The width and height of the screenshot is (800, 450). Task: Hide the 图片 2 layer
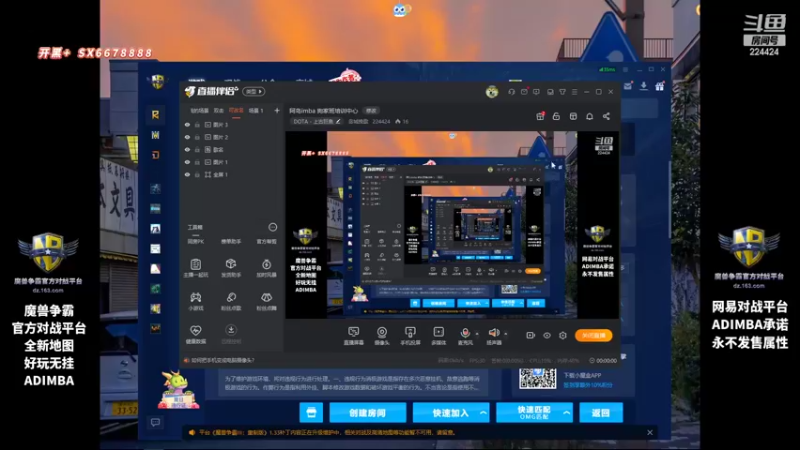(187, 137)
